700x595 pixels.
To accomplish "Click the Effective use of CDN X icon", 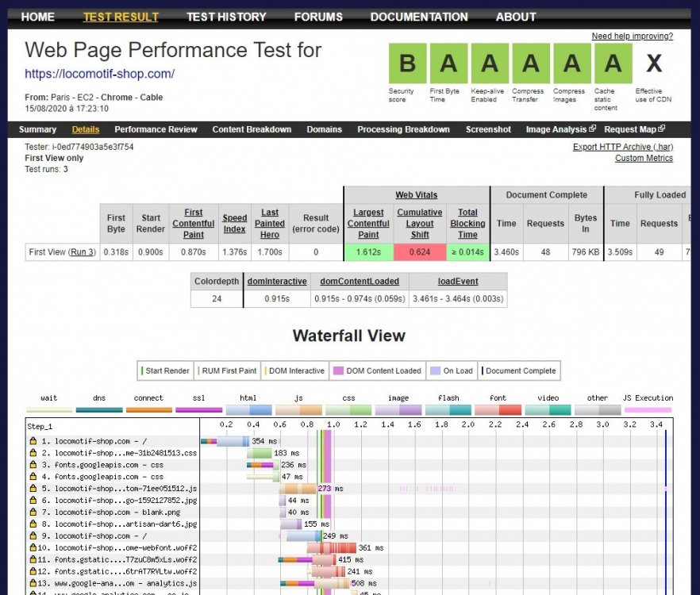I will [x=652, y=63].
